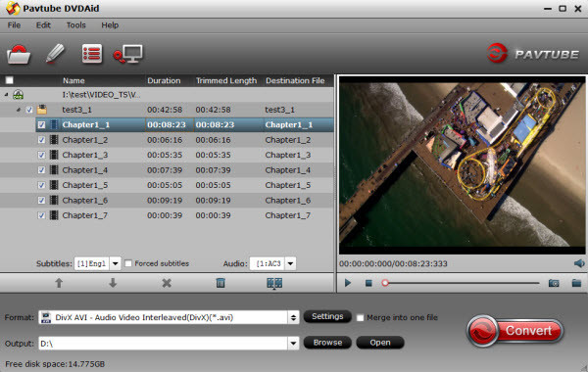Open the red task list icon

click(92, 54)
